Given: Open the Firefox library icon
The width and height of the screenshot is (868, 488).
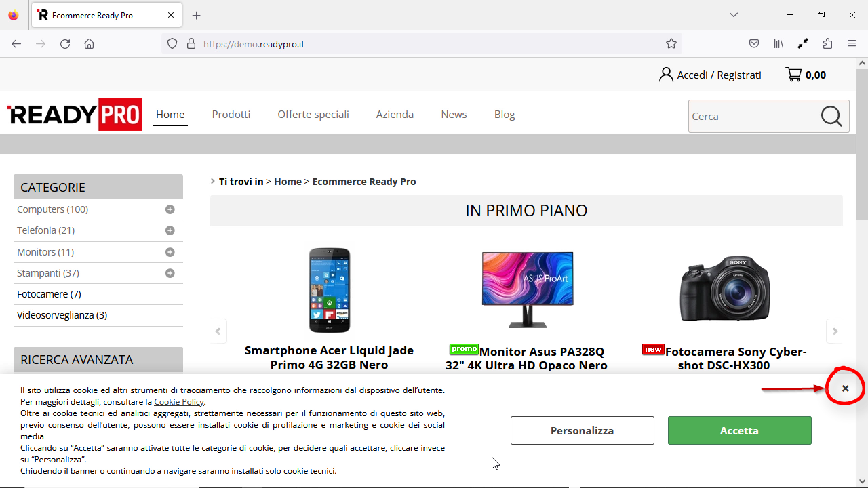Looking at the screenshot, I should coord(778,44).
